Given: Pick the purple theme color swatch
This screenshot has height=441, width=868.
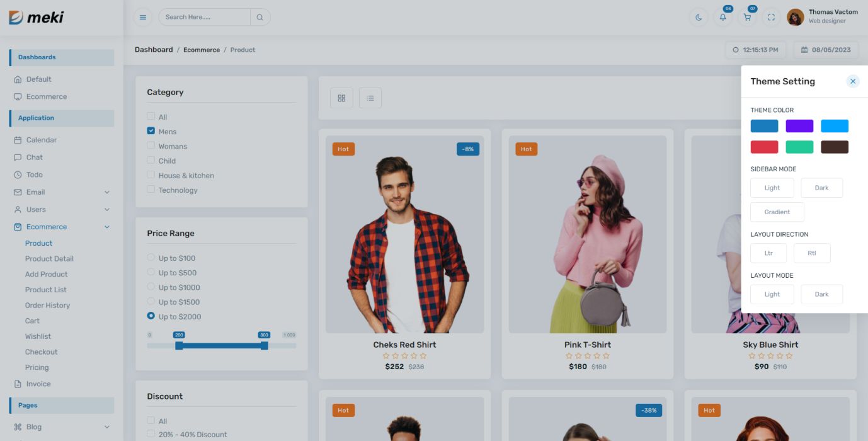Looking at the screenshot, I should point(799,126).
